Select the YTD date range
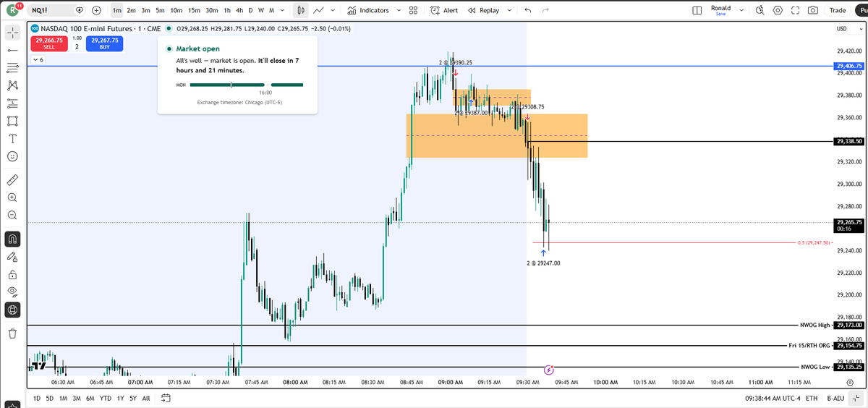Screen dimensions: 868x408 [x=105, y=398]
